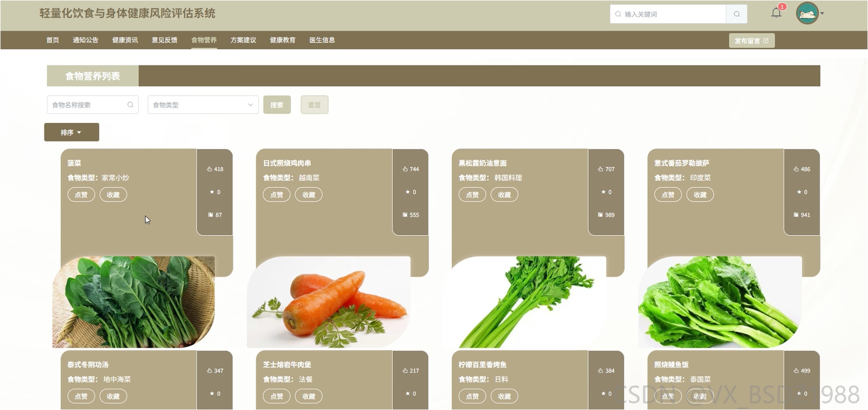Viewport: 868px width, 410px height.
Task: Click view count 87 on 菠菜 card
Action: pyautogui.click(x=215, y=215)
